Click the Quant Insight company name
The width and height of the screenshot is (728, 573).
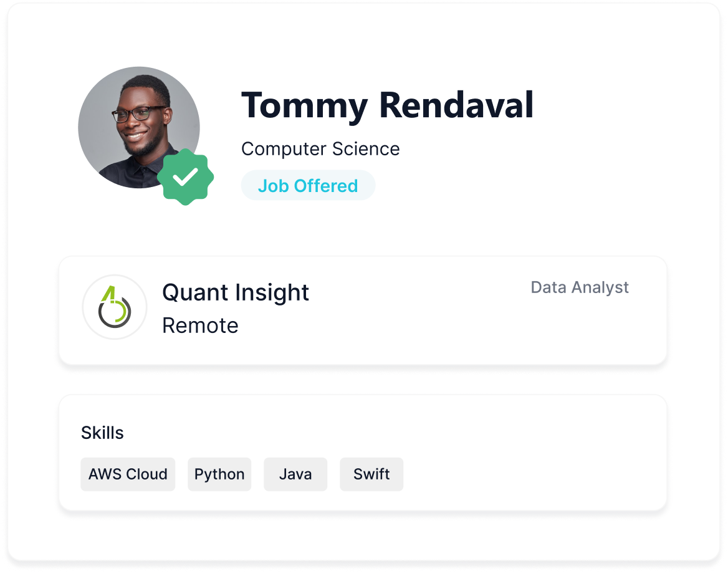[x=236, y=292]
